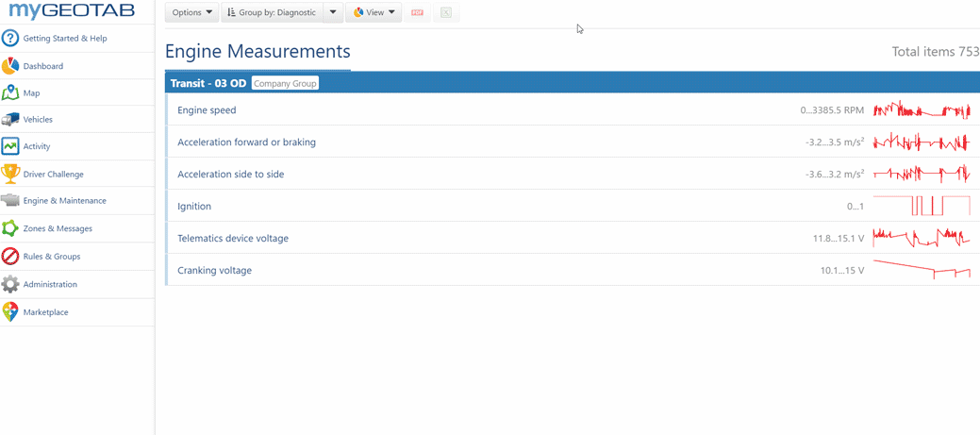Open the Rules & Groups menu item

pyautogui.click(x=52, y=257)
